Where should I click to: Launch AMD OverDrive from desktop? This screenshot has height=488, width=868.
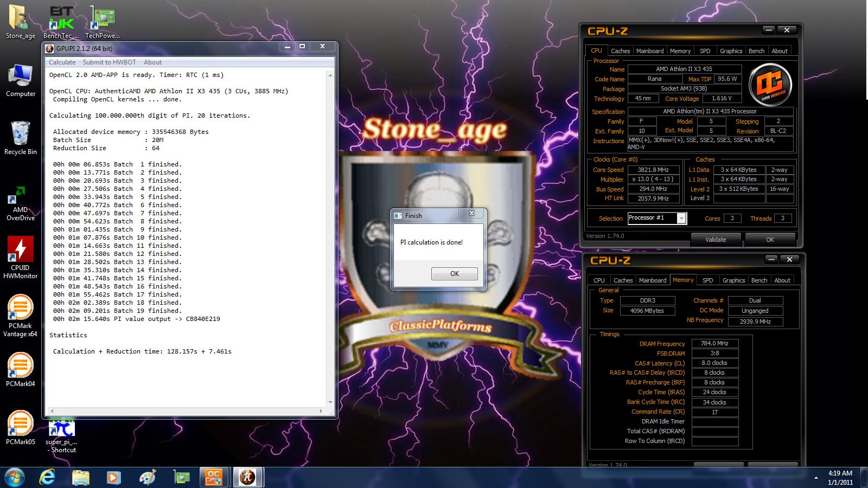coord(20,203)
